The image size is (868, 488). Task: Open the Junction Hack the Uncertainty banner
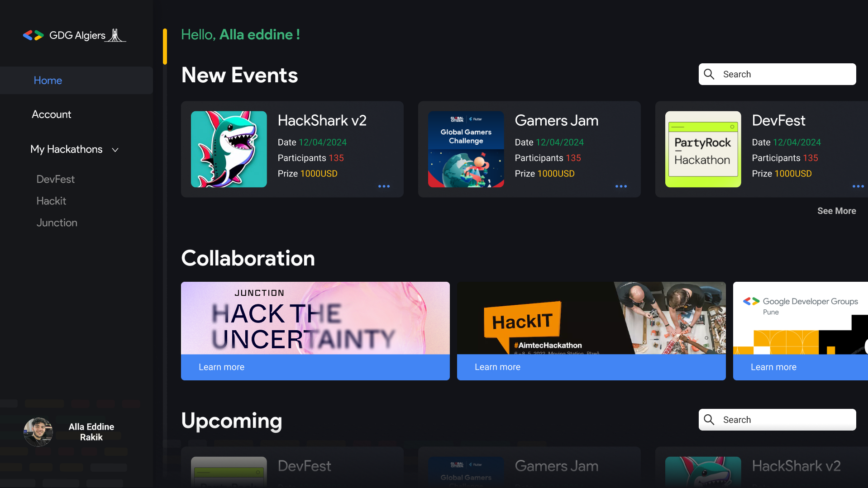(315, 318)
